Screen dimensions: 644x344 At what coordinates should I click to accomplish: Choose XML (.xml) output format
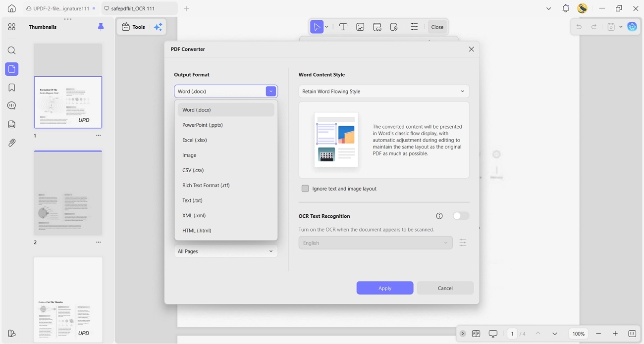point(226,215)
